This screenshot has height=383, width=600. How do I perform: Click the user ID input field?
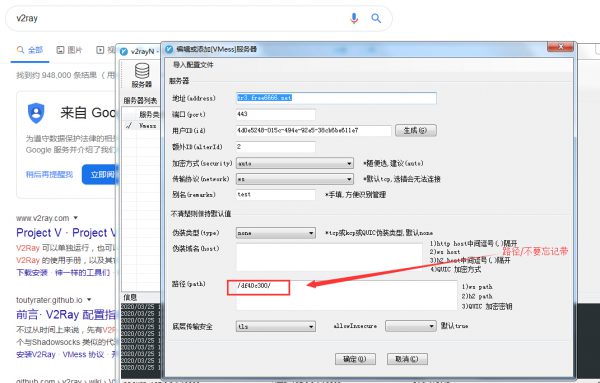coord(314,130)
